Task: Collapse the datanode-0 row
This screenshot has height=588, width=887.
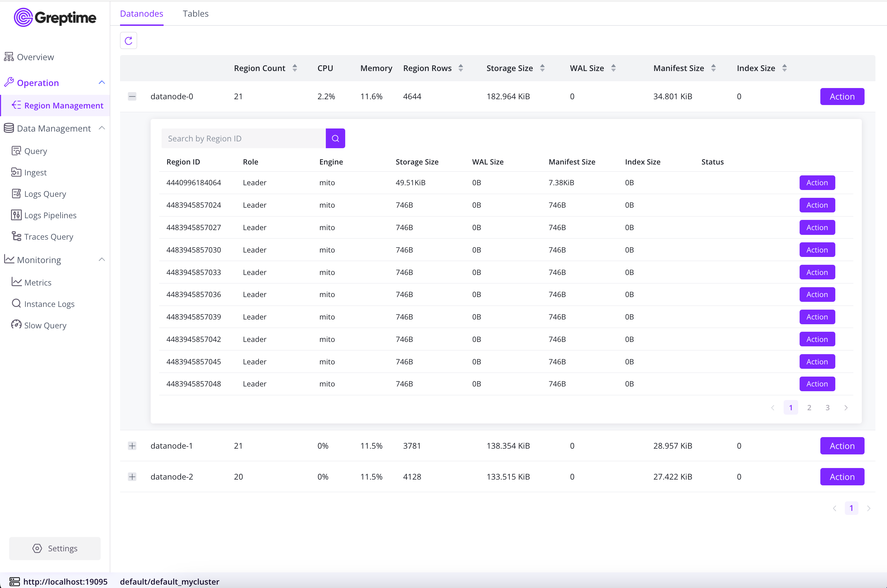Action: 132,97
